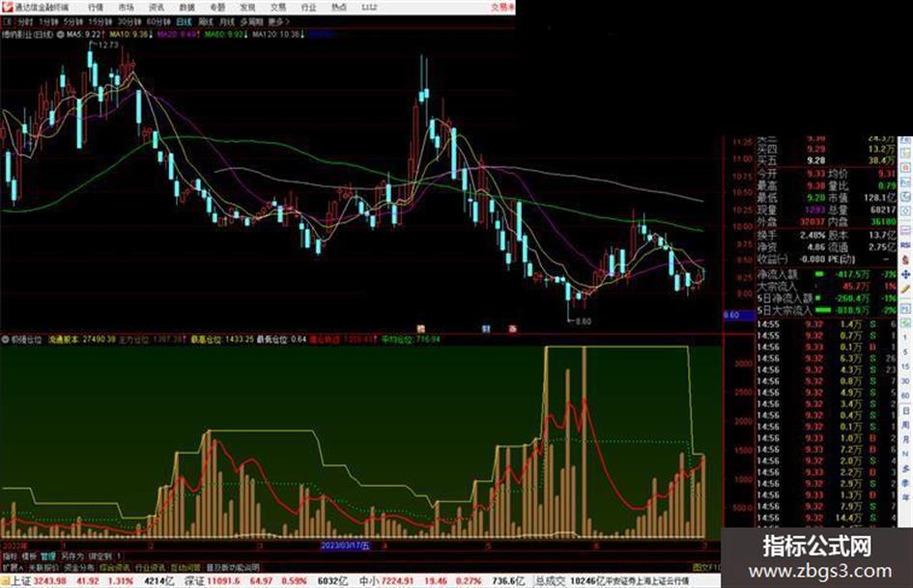Switch chart to 1分钟 period
This screenshot has width=913, height=588.
(49, 21)
